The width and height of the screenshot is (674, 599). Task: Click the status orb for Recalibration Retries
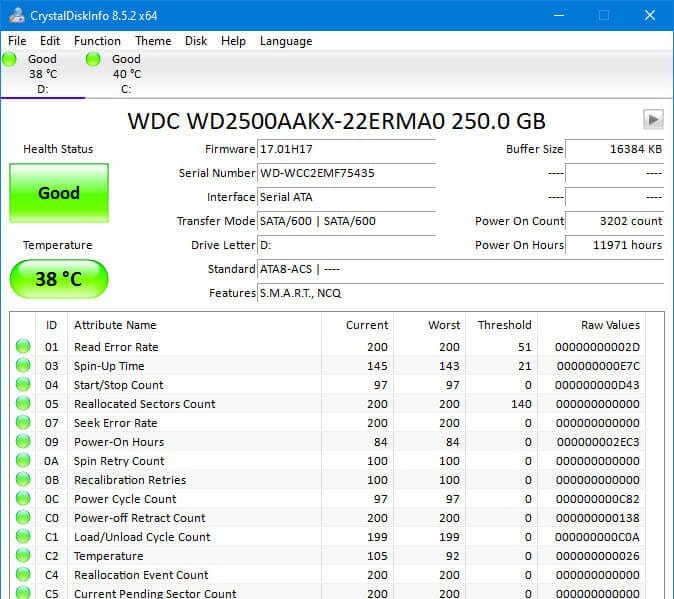point(23,479)
